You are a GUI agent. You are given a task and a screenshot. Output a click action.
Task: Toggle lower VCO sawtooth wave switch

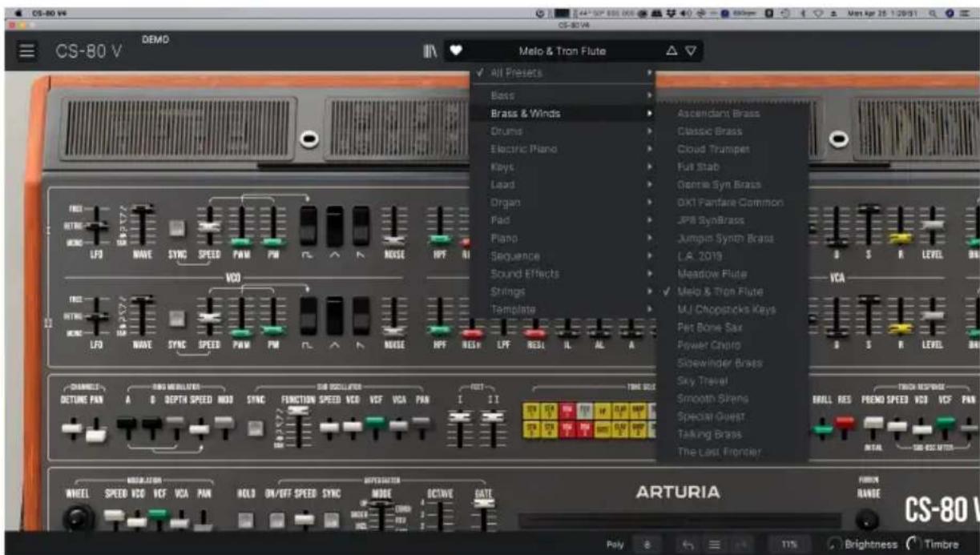(x=361, y=316)
